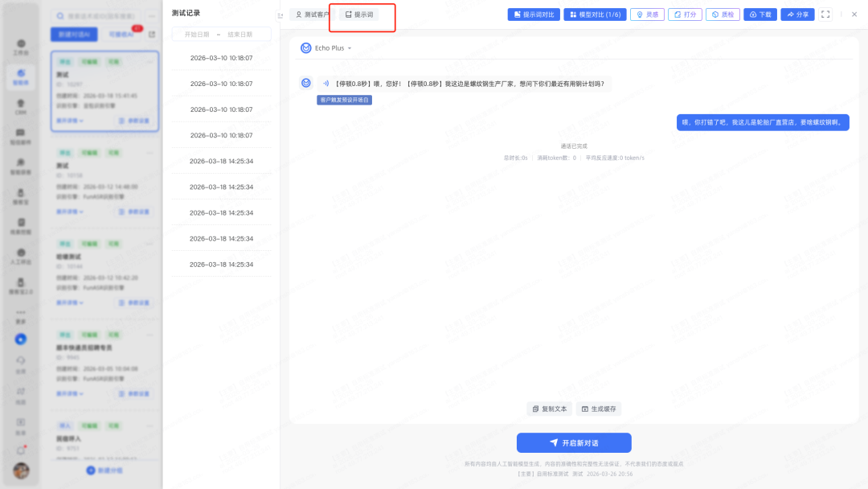Open 提示词对比 prompt comparison

533,14
